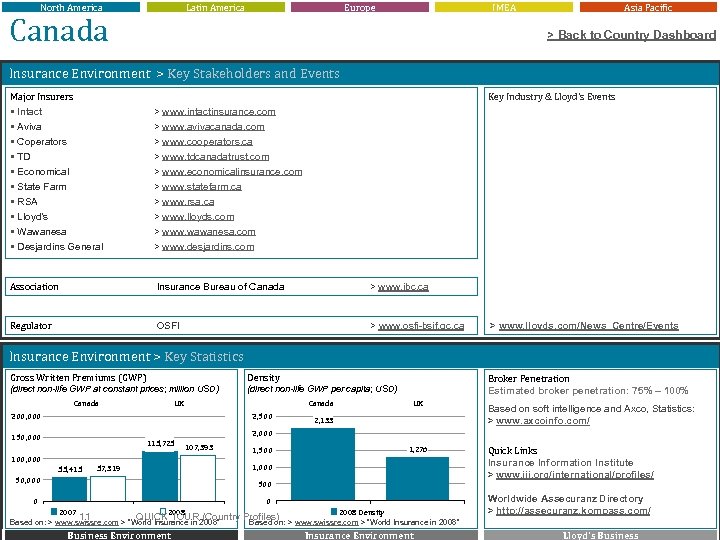
Task: Select UK 2007 GWP bar labeled 115,725
Action: [x=160, y=476]
